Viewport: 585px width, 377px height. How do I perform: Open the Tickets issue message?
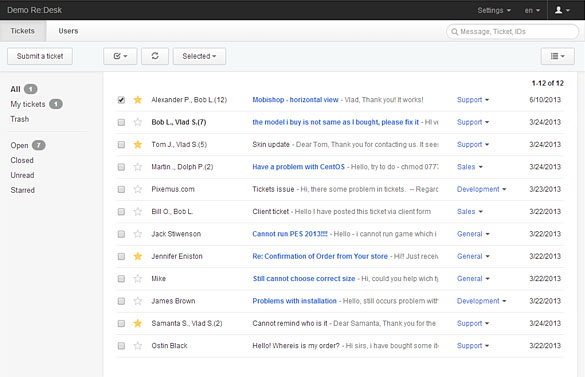click(273, 189)
